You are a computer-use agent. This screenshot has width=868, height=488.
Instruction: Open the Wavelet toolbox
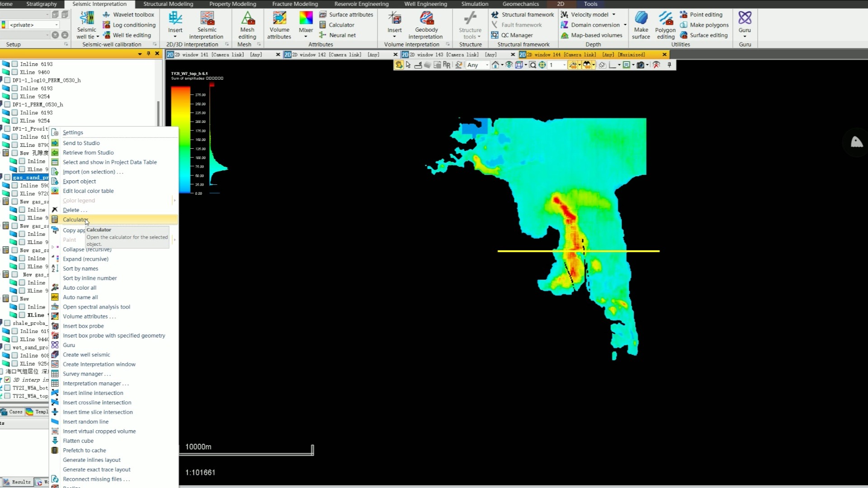(128, 14)
